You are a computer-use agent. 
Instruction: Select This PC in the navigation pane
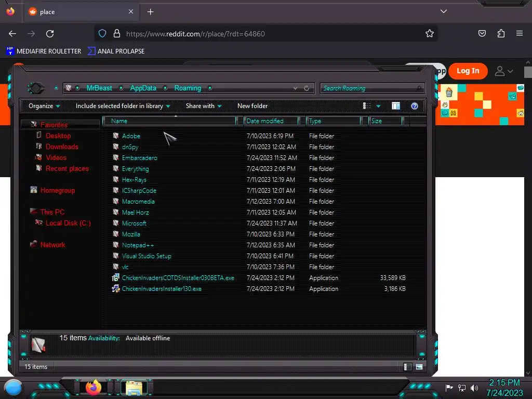[x=52, y=212]
